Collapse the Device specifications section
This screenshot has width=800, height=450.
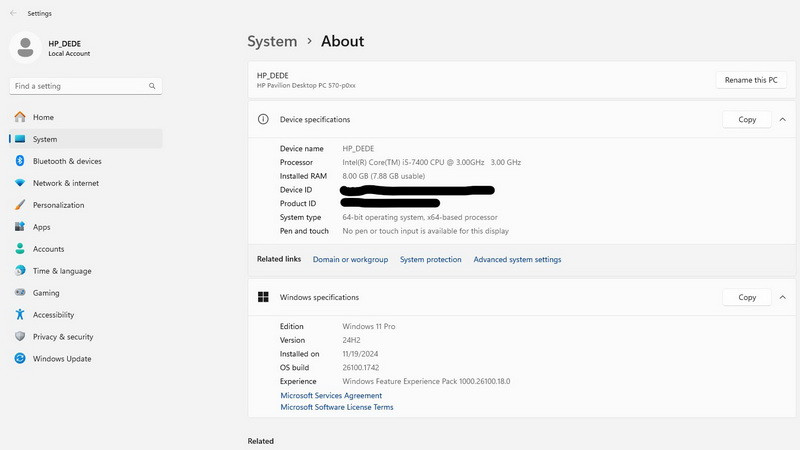(783, 119)
